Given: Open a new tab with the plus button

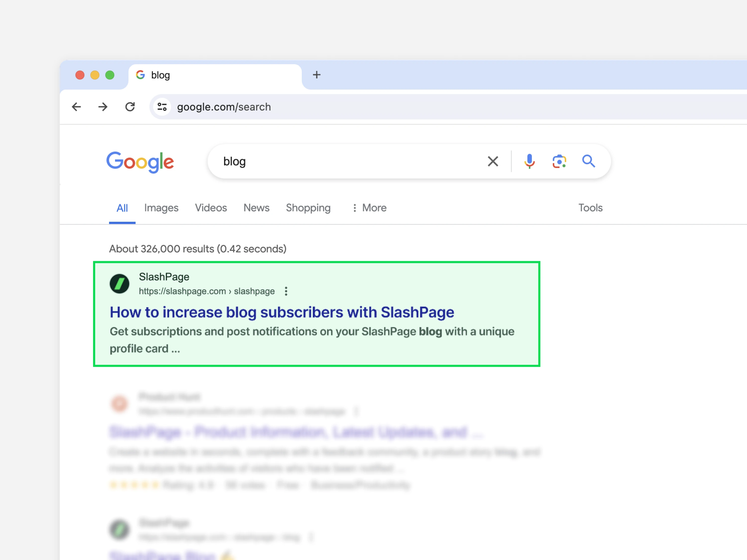Looking at the screenshot, I should coord(316,75).
